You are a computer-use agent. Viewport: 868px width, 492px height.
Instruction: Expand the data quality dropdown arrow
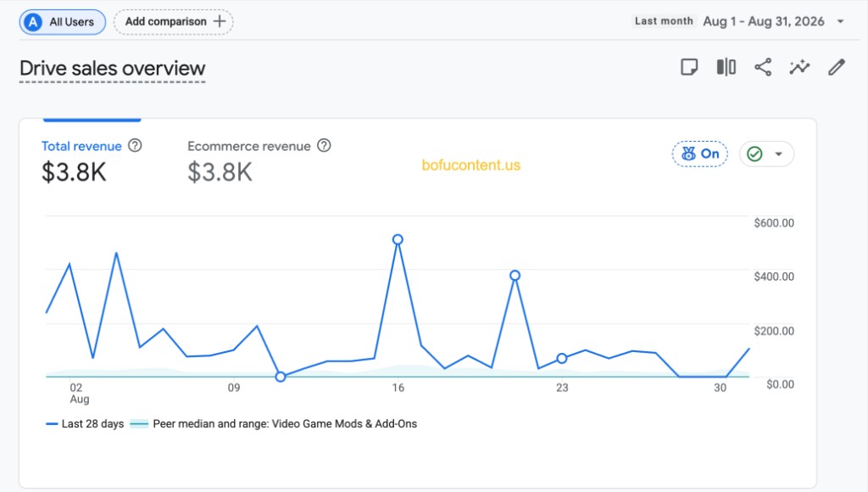pyautogui.click(x=779, y=154)
